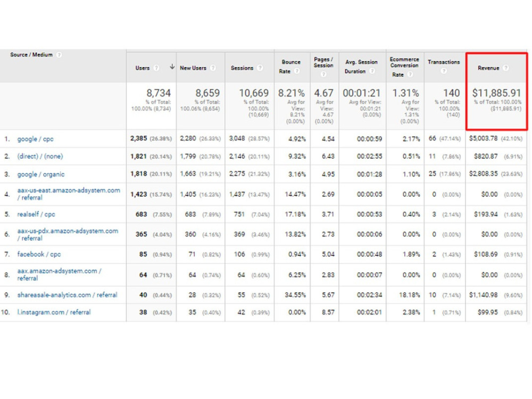
Task: Click the Source / Medium header
Action: (x=31, y=55)
